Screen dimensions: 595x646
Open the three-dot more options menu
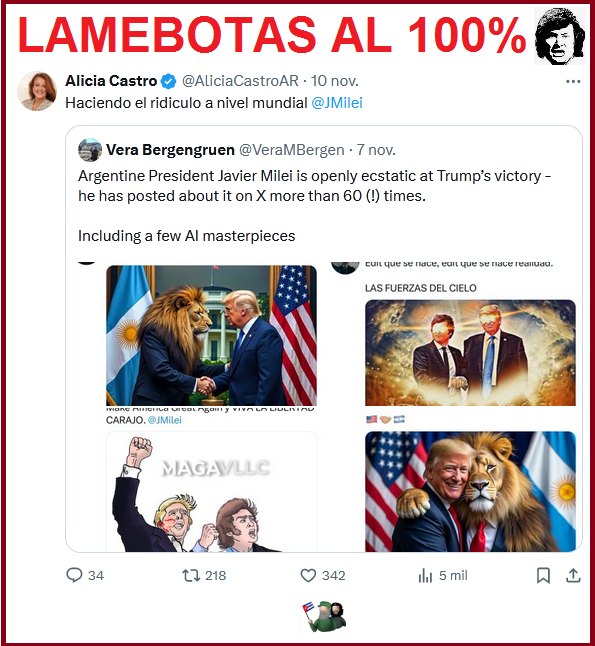pyautogui.click(x=573, y=82)
